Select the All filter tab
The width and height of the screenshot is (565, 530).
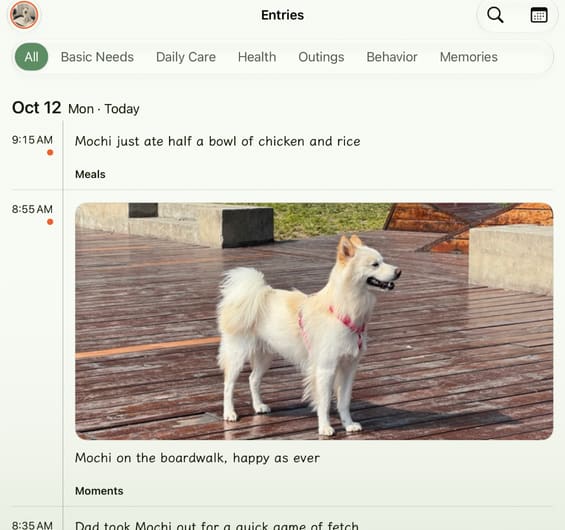click(31, 57)
